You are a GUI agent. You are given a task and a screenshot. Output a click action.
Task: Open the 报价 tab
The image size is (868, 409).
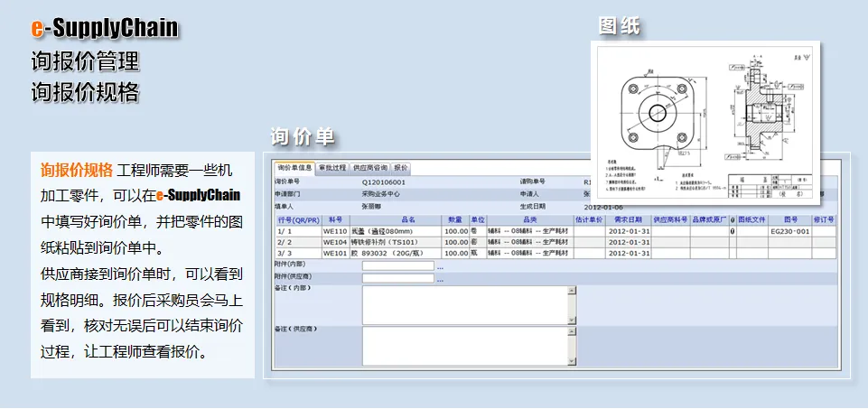(400, 168)
